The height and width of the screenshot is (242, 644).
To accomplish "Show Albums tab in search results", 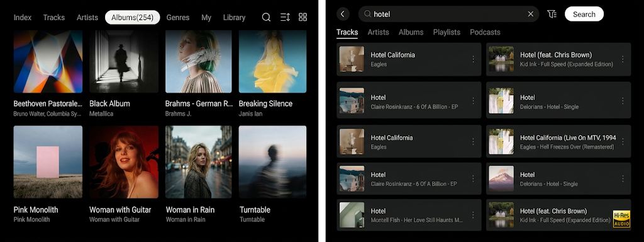I will point(411,32).
